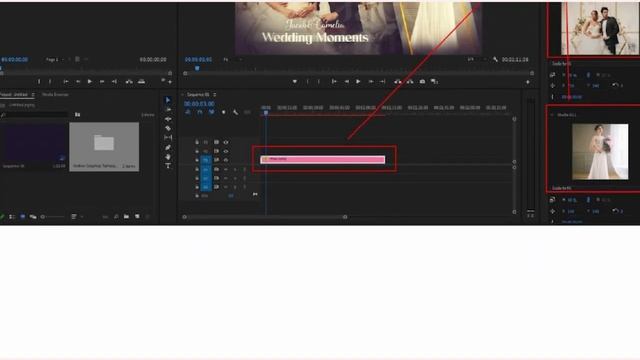Add a timeline marker via marker button

pyautogui.click(x=223, y=112)
